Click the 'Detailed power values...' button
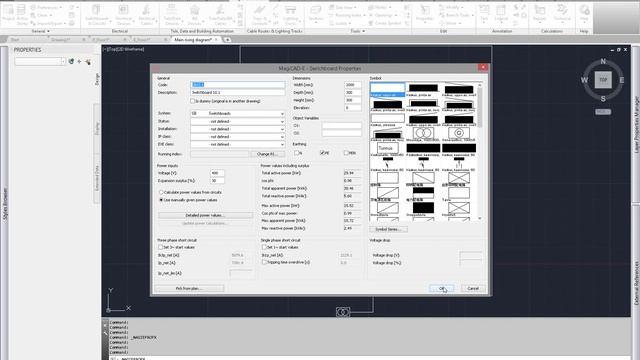Screen dimensions: 640x360 coord(205,215)
